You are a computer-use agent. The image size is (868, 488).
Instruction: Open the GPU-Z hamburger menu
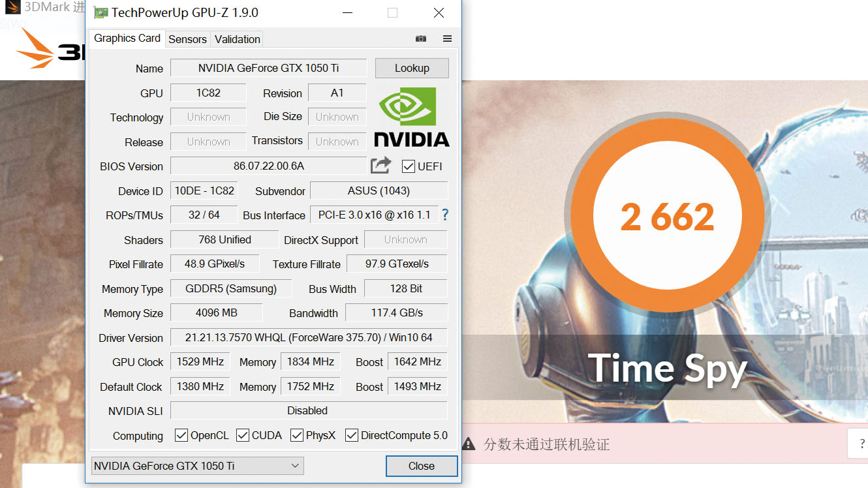(x=448, y=38)
